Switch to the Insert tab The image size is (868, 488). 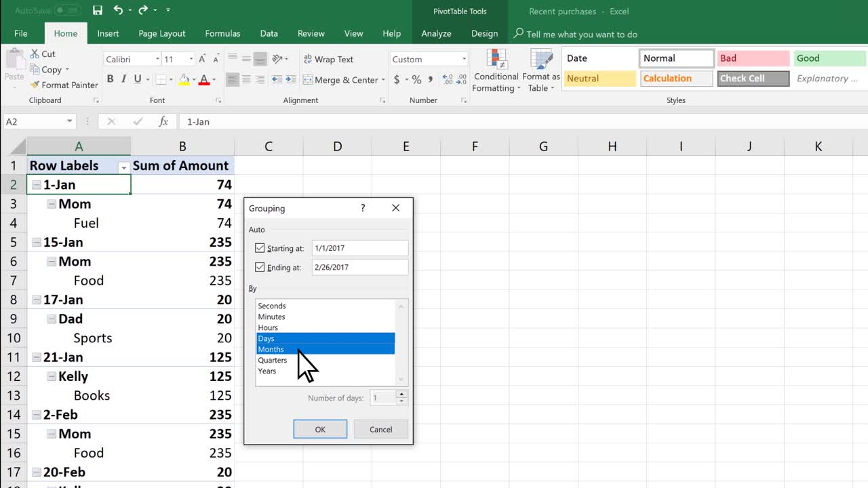point(108,33)
